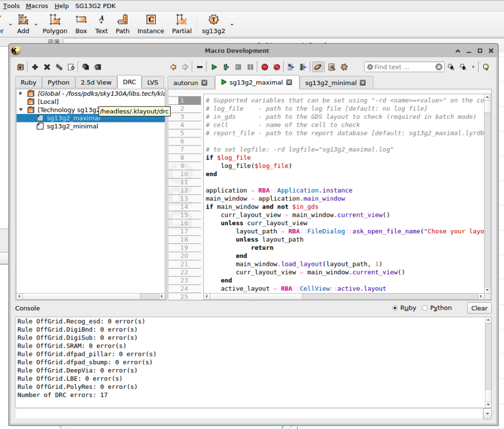Select sg13g2_maximal in the macro tree
Image resolution: width=504 pixels, height=429 pixels.
pyautogui.click(x=73, y=118)
